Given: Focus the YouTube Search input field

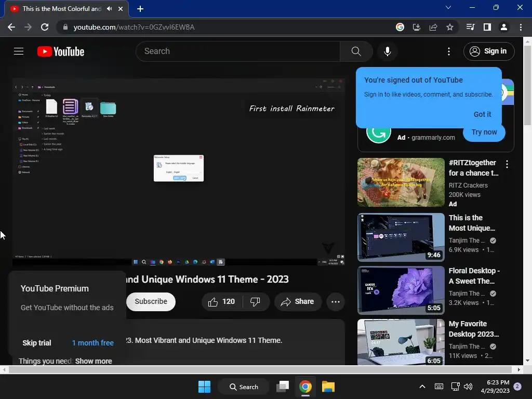Looking at the screenshot, I should pos(238,51).
